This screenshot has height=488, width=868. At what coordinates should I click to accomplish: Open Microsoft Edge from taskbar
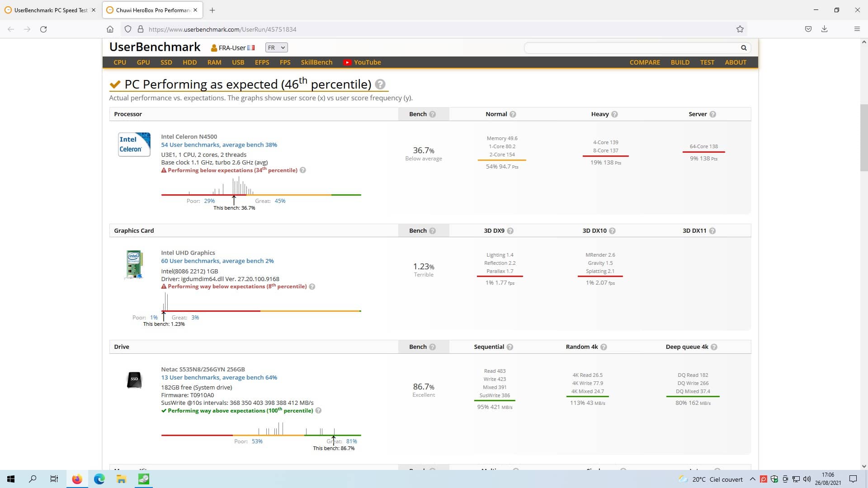(99, 479)
